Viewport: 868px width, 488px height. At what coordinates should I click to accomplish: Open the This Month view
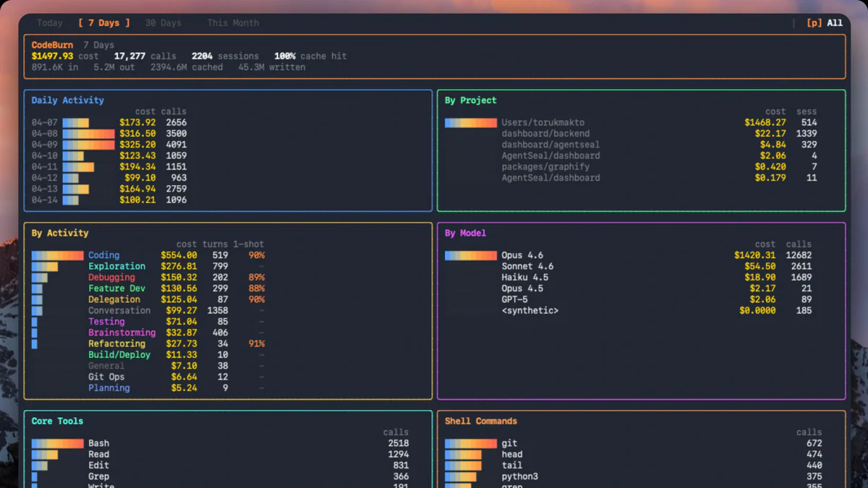click(x=232, y=22)
